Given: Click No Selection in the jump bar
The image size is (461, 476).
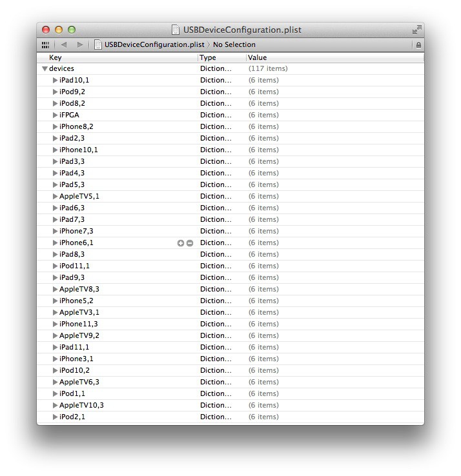Looking at the screenshot, I should 234,45.
